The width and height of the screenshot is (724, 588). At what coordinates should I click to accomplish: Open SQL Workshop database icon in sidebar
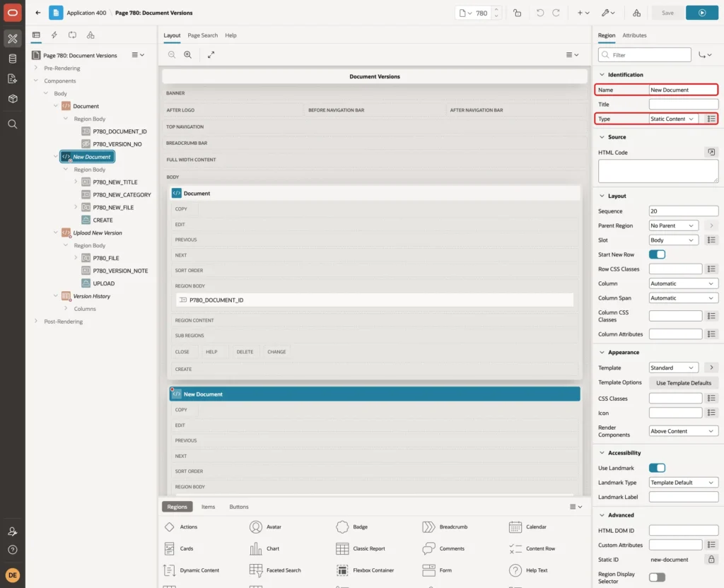tap(13, 59)
